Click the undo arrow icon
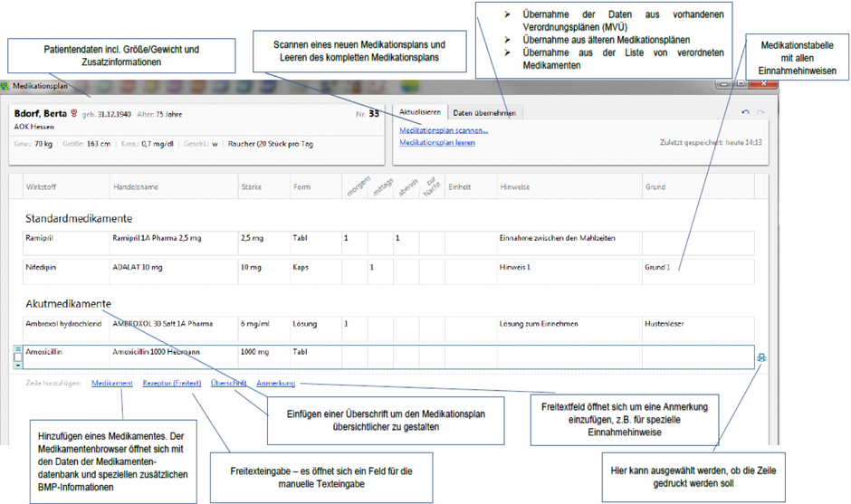 point(745,112)
